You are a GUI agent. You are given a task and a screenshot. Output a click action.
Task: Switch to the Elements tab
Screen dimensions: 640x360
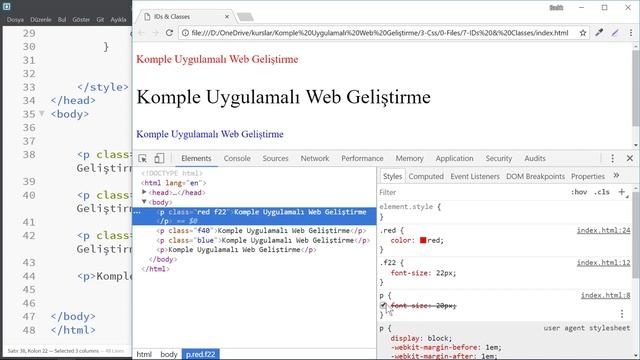pos(196,158)
